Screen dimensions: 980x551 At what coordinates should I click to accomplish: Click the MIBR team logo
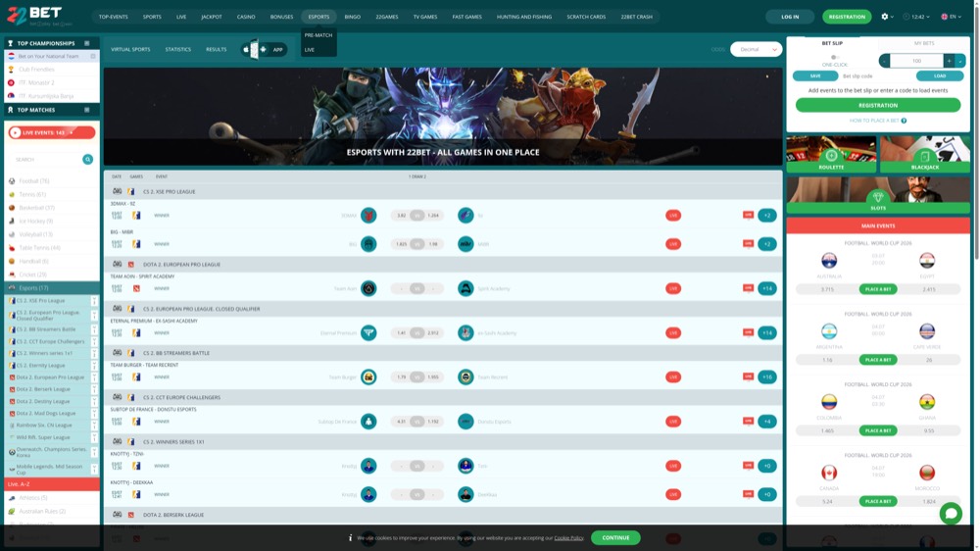pos(465,244)
